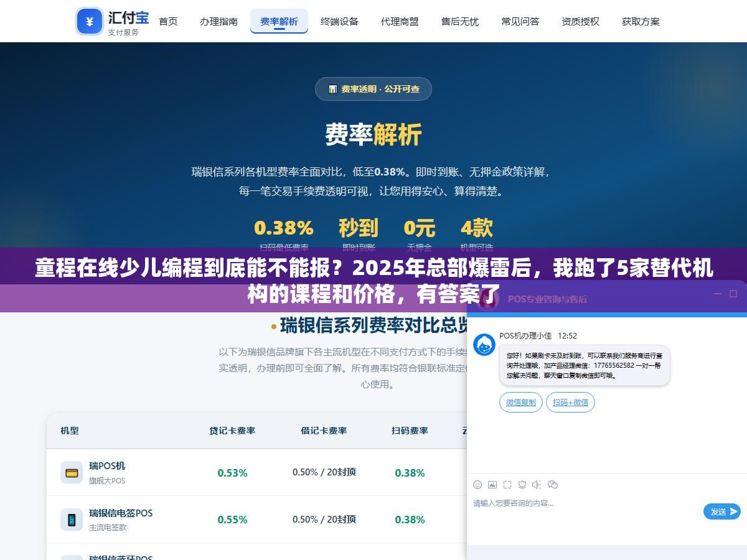Click the 汇付宝 yen logo icon
This screenshot has height=560, width=747.
click(90, 22)
